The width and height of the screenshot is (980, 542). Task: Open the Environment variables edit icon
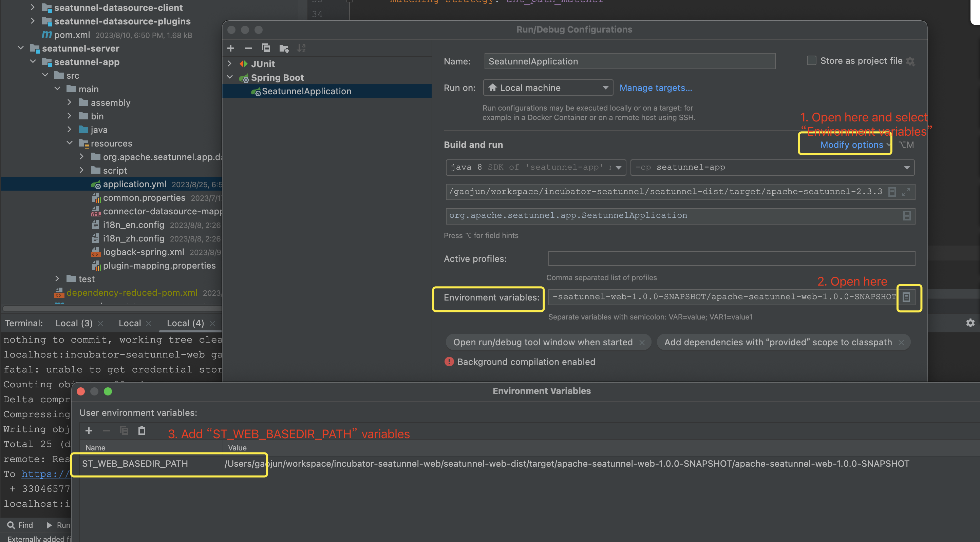[x=906, y=297]
